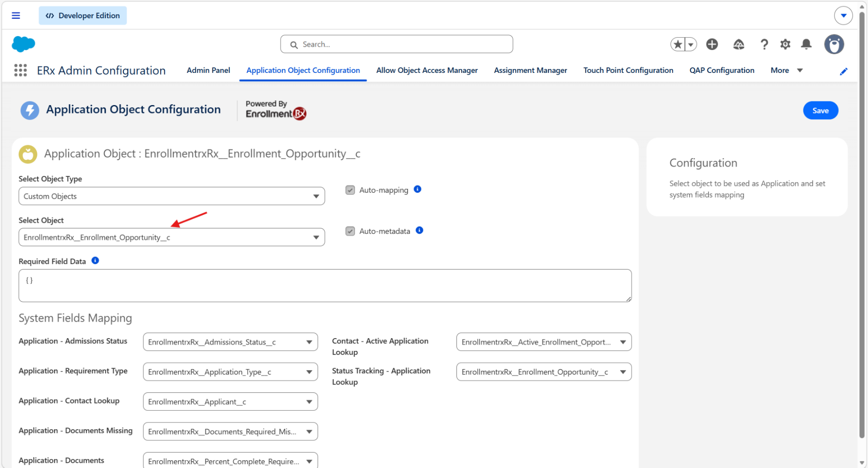The height and width of the screenshot is (468, 868).
Task: Open Touch Point Configuration tab
Action: click(x=628, y=70)
